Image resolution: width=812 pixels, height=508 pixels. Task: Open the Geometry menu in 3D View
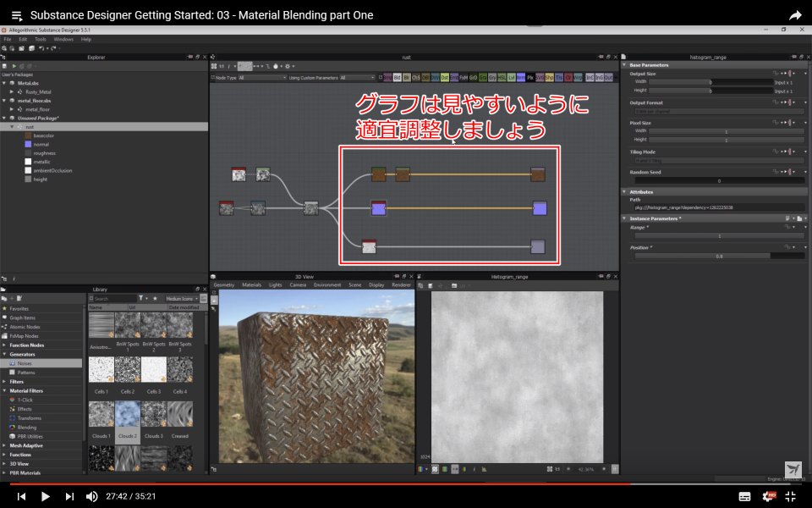[223, 285]
